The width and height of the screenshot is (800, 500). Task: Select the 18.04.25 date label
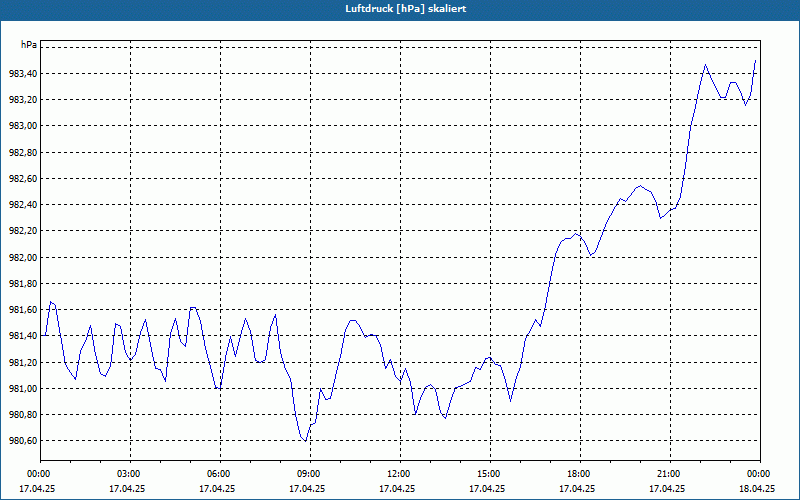coord(757,488)
